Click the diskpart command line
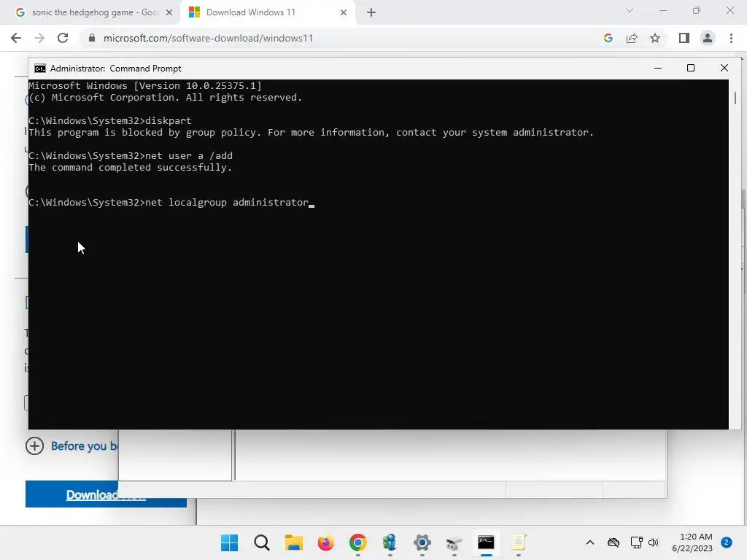747x560 pixels. click(110, 121)
